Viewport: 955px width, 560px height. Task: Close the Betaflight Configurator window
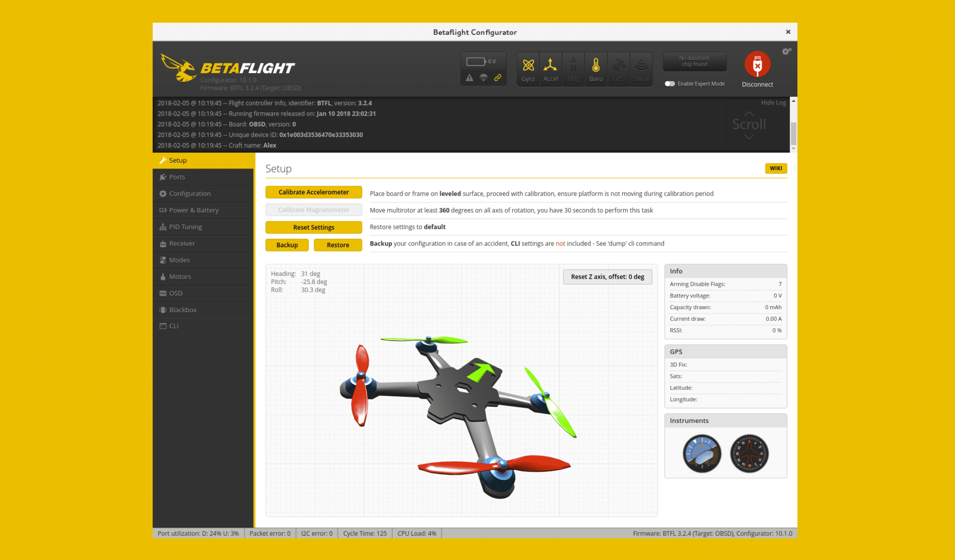788,32
